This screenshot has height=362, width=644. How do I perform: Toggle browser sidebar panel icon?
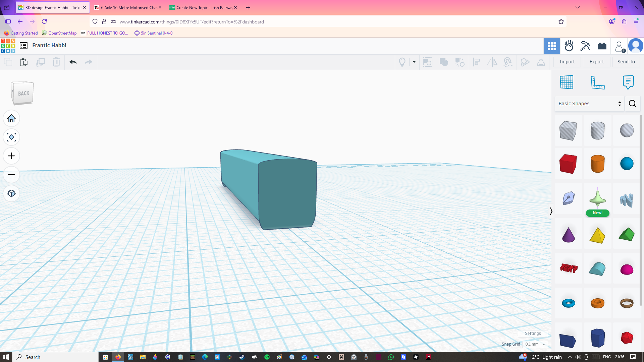coord(8,21)
